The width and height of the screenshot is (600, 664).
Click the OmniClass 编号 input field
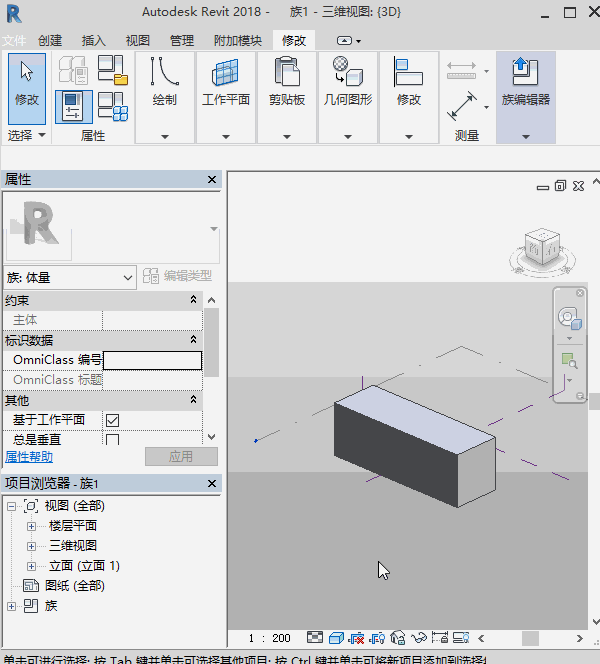click(x=152, y=360)
